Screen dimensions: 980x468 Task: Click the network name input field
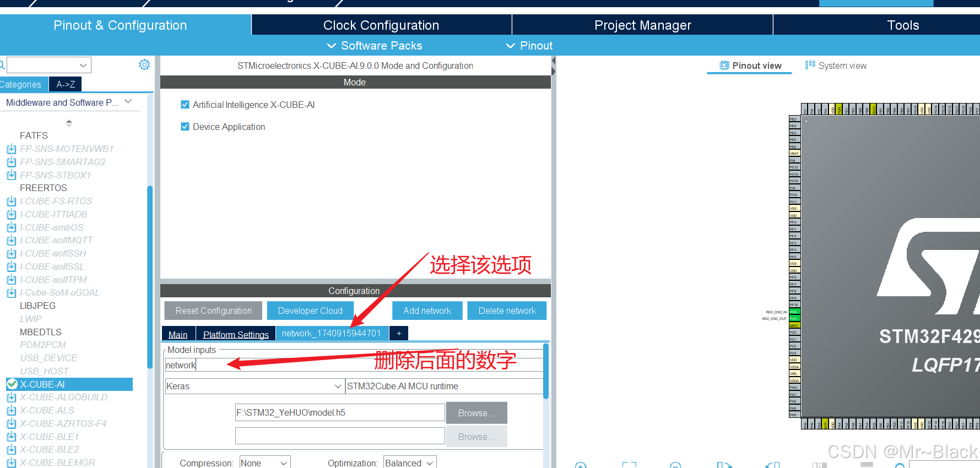pos(353,365)
